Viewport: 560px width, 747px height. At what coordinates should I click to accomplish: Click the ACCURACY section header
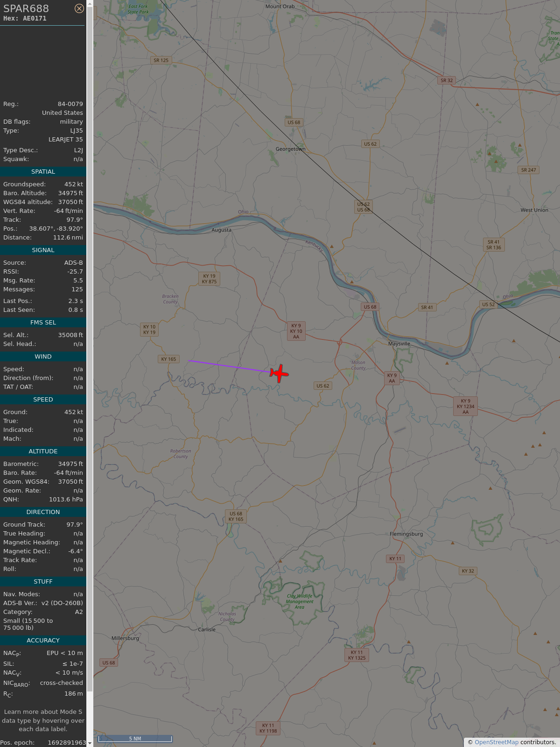[x=43, y=641]
